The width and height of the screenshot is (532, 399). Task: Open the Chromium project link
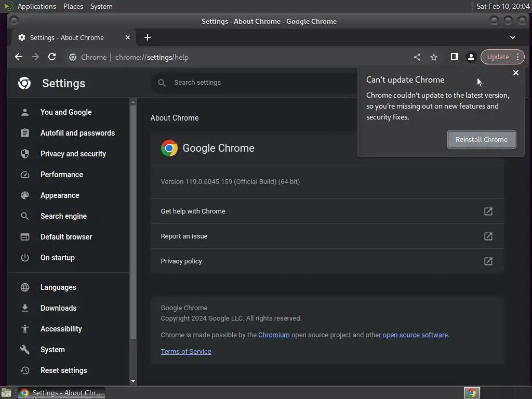click(x=274, y=335)
